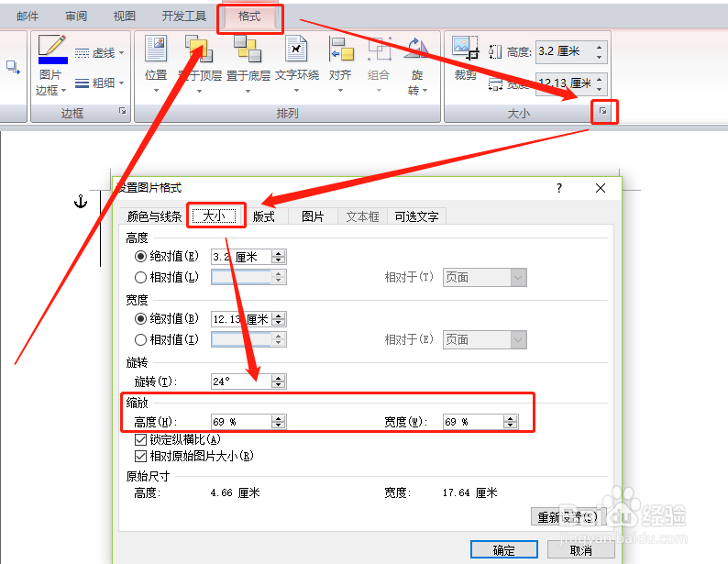The image size is (728, 564).
Task: Expand the Position (位置) dropdown arrow
Action: 156,91
